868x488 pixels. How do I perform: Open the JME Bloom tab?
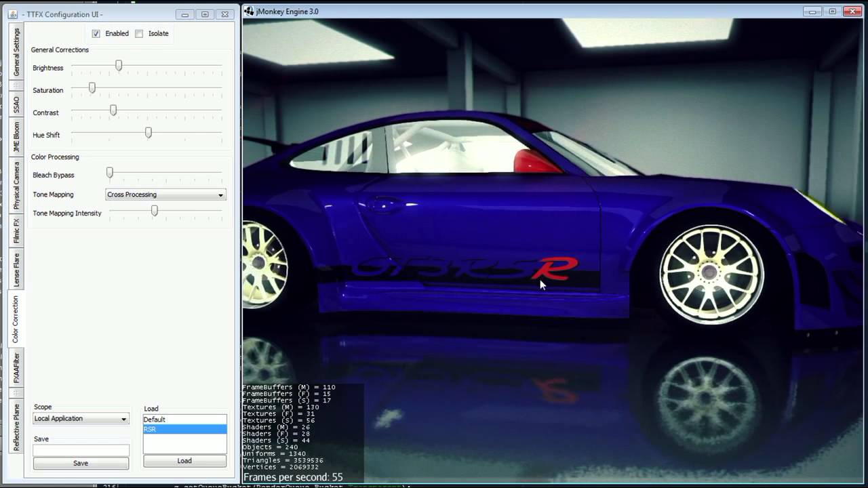[x=16, y=136]
